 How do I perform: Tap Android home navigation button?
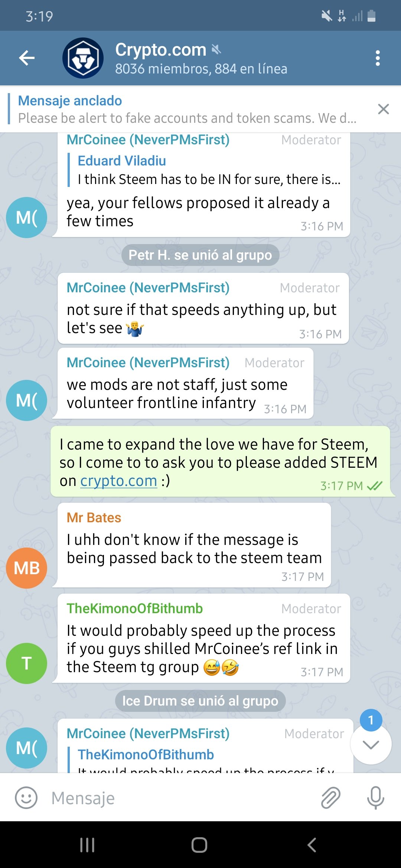point(199,845)
